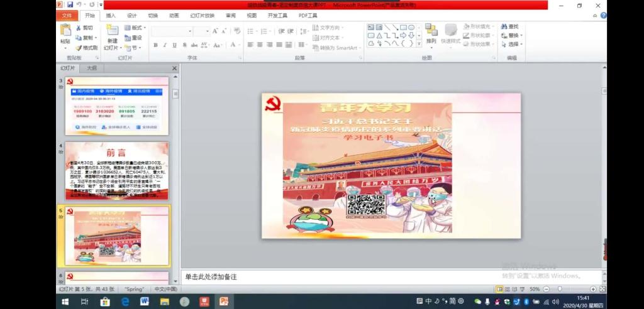Toggle Underline text formatting
644x309 pixels.
[175, 45]
